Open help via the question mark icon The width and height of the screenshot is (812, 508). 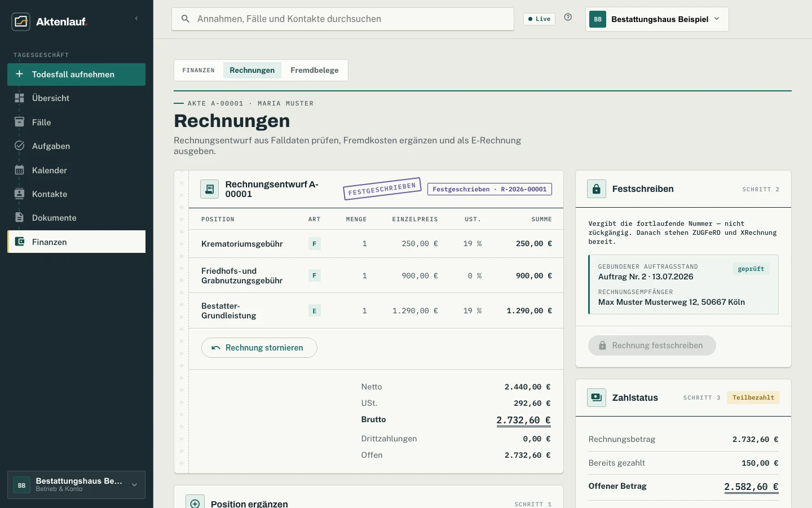pos(568,17)
